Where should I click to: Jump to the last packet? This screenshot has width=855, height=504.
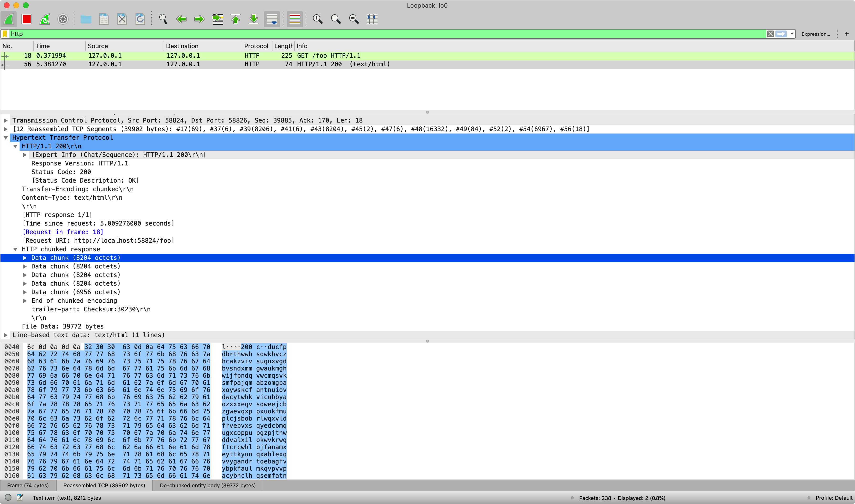[x=254, y=19]
